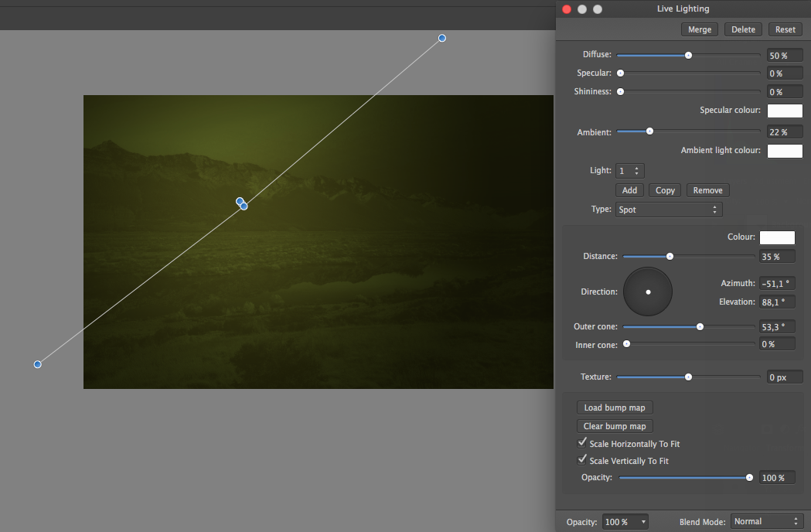Viewport: 811px width, 532px height.
Task: Open the layer Opacity dropdown at bottom
Action: coord(625,521)
